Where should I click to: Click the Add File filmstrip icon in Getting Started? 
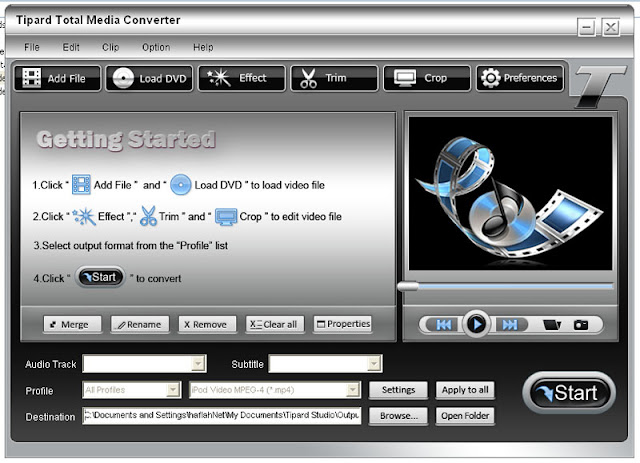pyautogui.click(x=81, y=185)
